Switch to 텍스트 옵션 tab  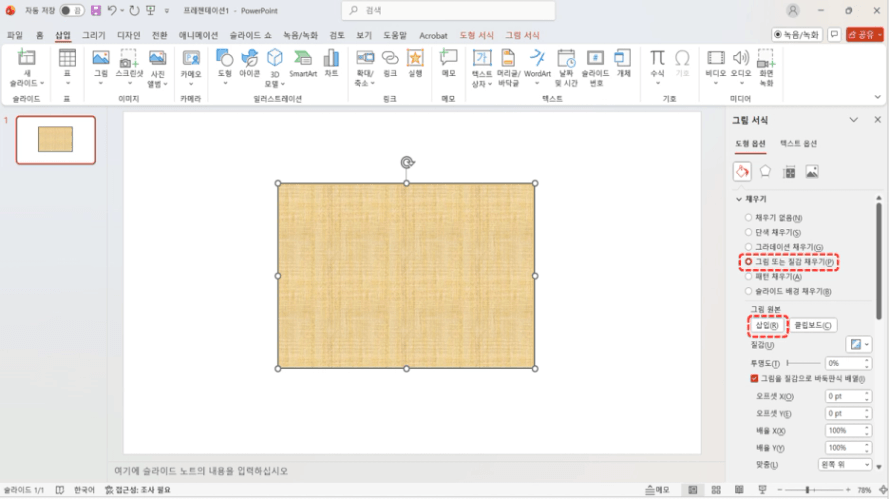pyautogui.click(x=798, y=144)
